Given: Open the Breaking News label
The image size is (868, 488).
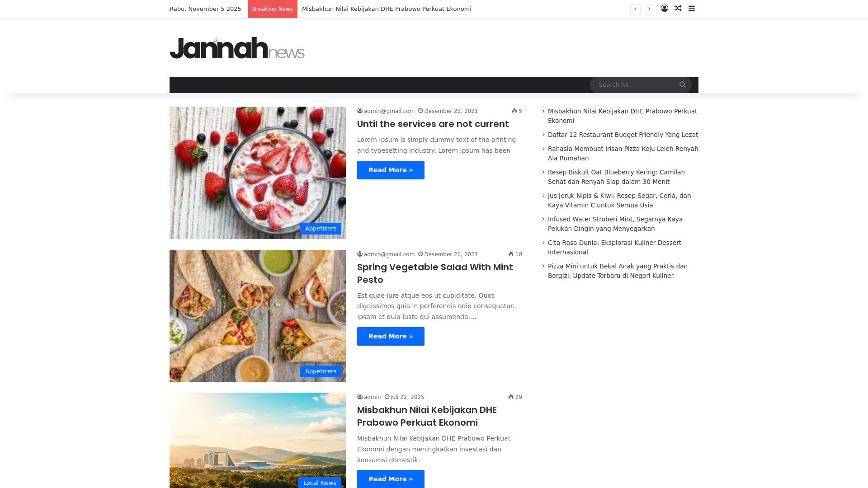Looking at the screenshot, I should pos(273,9).
